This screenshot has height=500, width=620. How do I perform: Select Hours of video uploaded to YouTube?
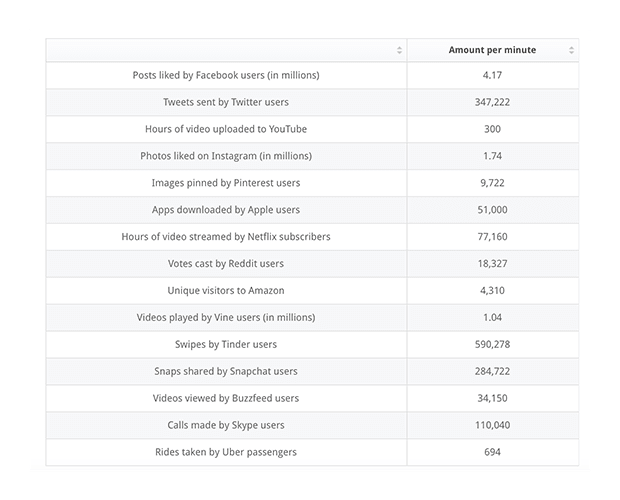click(x=226, y=129)
